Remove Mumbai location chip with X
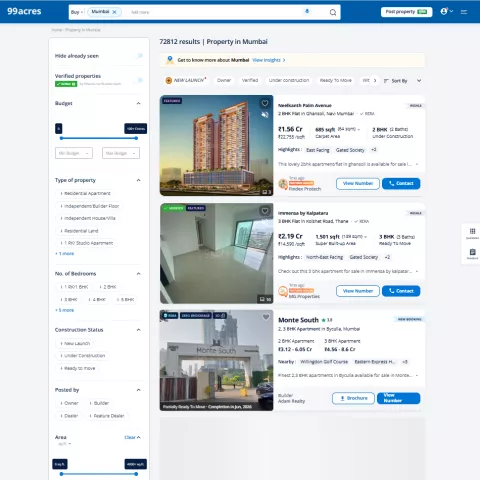Screen dimensions: 480x480 pyautogui.click(x=114, y=12)
